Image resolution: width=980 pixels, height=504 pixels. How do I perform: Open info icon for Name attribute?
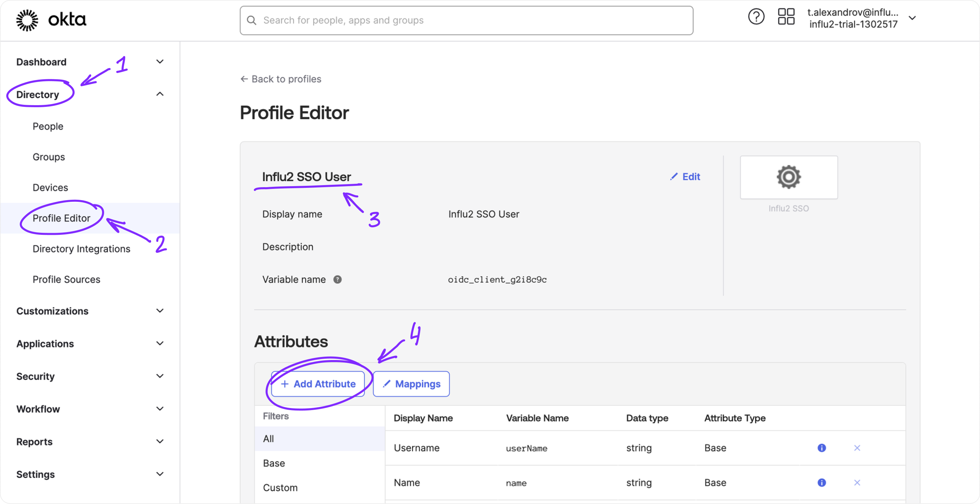821,483
